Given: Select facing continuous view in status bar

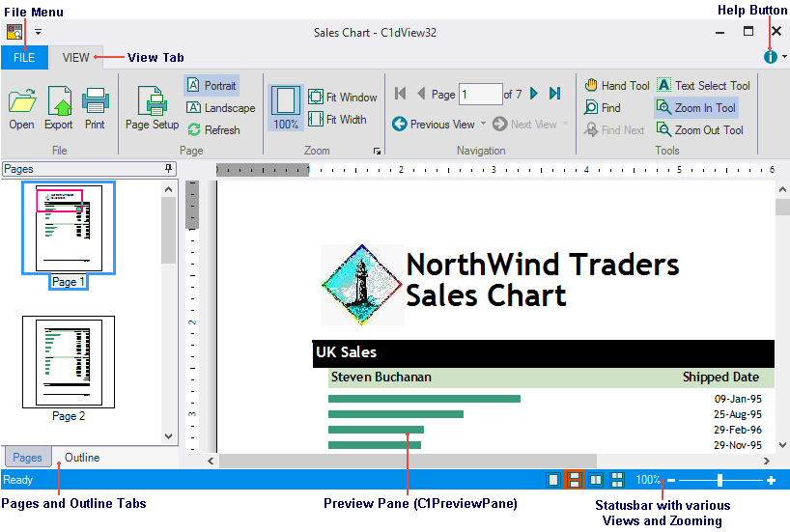Looking at the screenshot, I should (x=617, y=480).
